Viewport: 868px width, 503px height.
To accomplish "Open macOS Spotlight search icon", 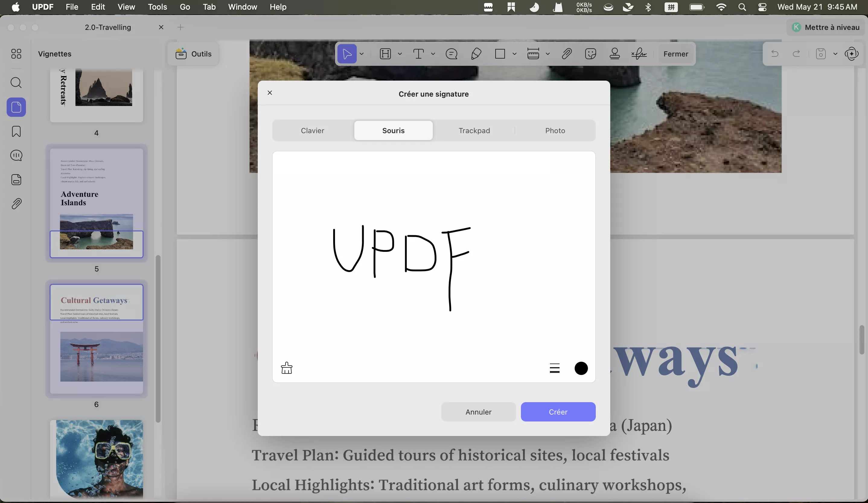I will 742,7.
